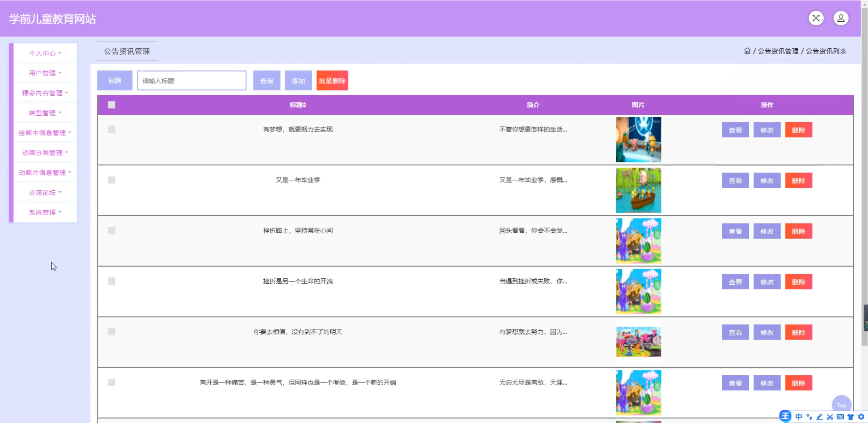Expand the 动画片信息管理 sidebar menu
The height and width of the screenshot is (423, 868).
click(x=45, y=173)
